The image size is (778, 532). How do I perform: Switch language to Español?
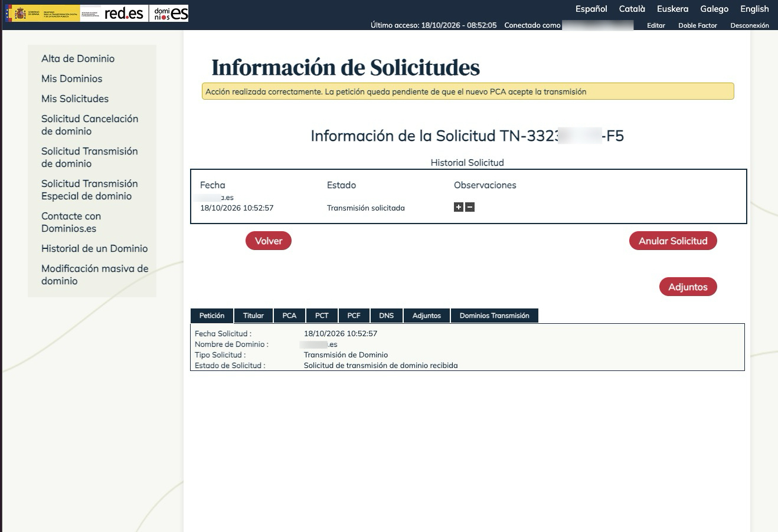click(x=591, y=9)
